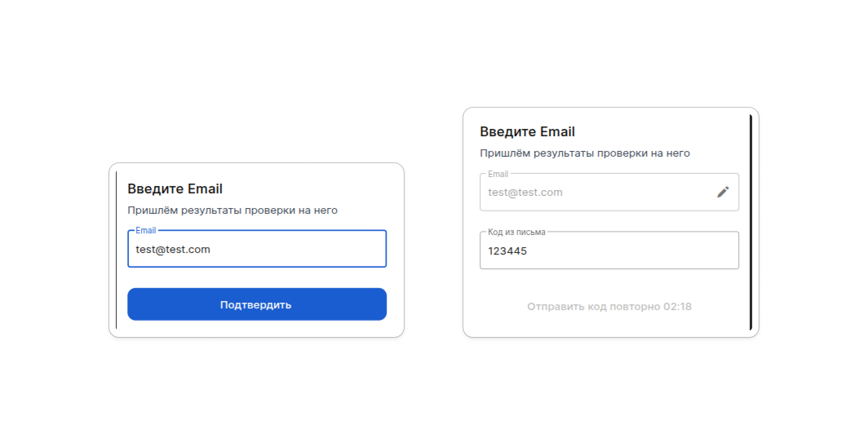Viewport: 868px width, 448px height.
Task: Click the grey Email label above disabled field
Action: 498,174
